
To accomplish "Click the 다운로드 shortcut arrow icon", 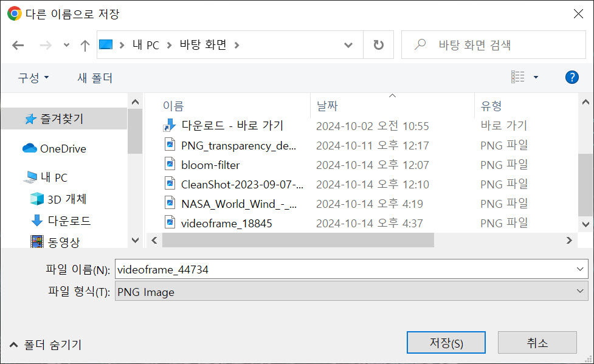I will click(170, 125).
